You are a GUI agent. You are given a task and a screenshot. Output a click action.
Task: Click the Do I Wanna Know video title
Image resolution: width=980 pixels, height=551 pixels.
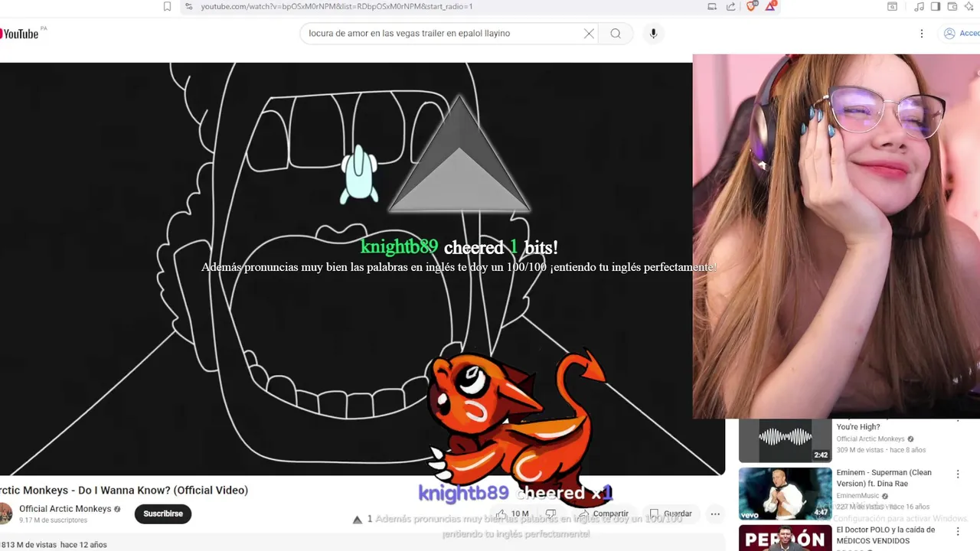click(x=124, y=490)
